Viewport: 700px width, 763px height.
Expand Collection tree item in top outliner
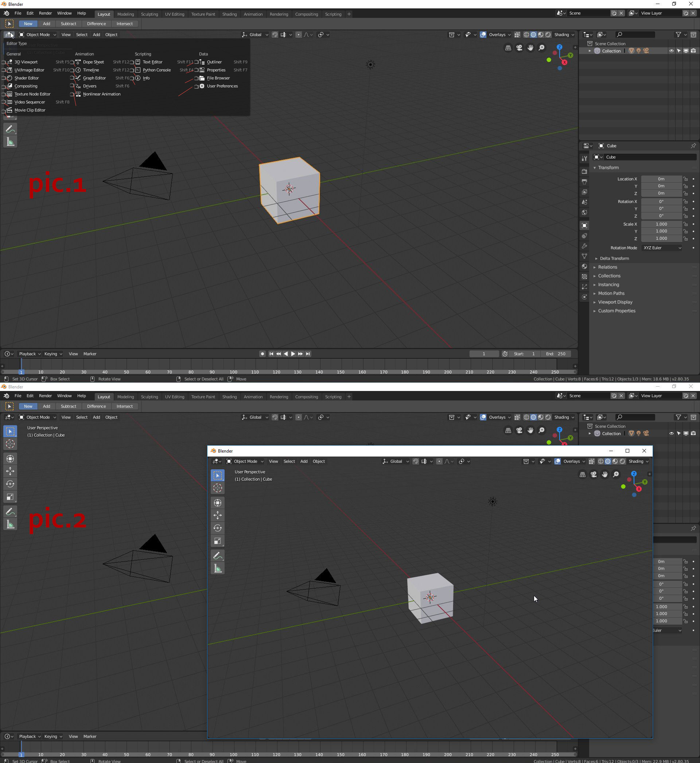pyautogui.click(x=590, y=51)
